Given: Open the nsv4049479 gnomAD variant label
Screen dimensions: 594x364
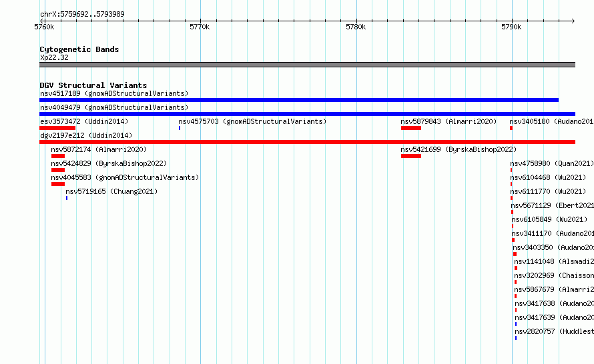Looking at the screenshot, I should [x=114, y=107].
